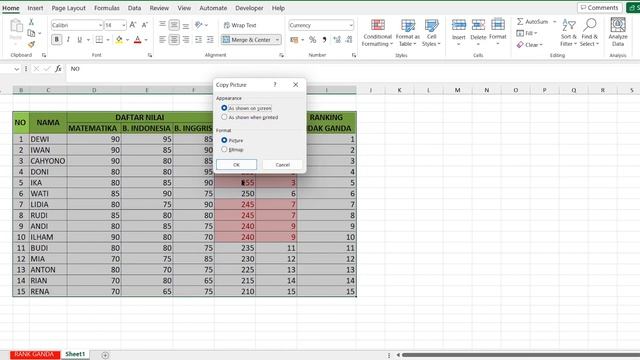Open Sort & Filter menu
Image resolution: width=640 pixels, height=360 pixels.
568,33
